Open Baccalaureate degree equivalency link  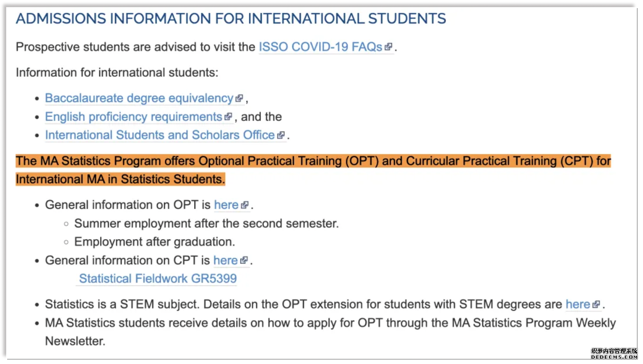click(139, 98)
